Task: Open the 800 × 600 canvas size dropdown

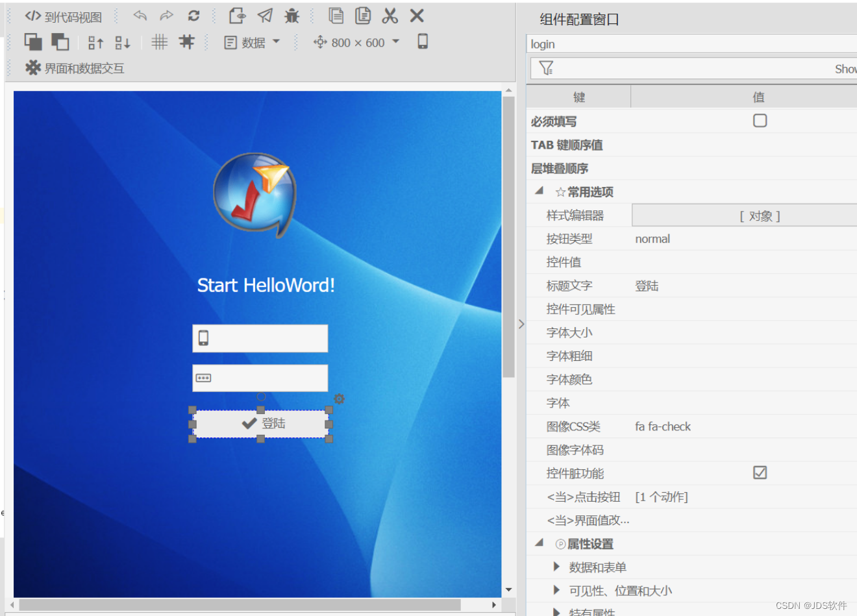Action: pos(356,43)
